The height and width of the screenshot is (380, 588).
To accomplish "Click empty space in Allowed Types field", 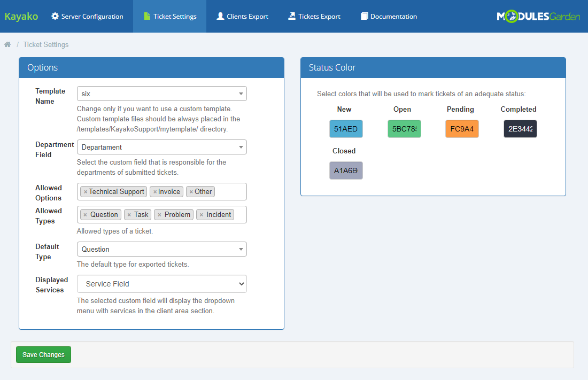I will tap(240, 214).
